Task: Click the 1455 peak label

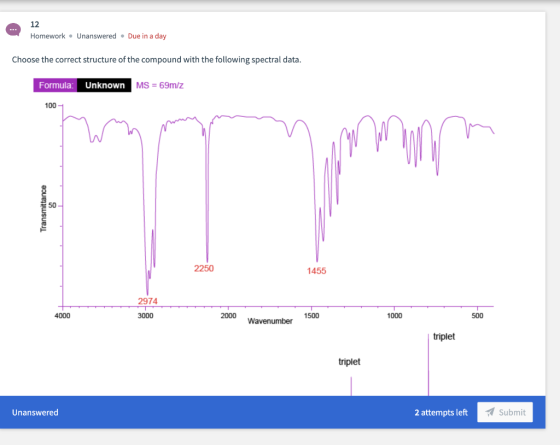Action: (x=316, y=271)
